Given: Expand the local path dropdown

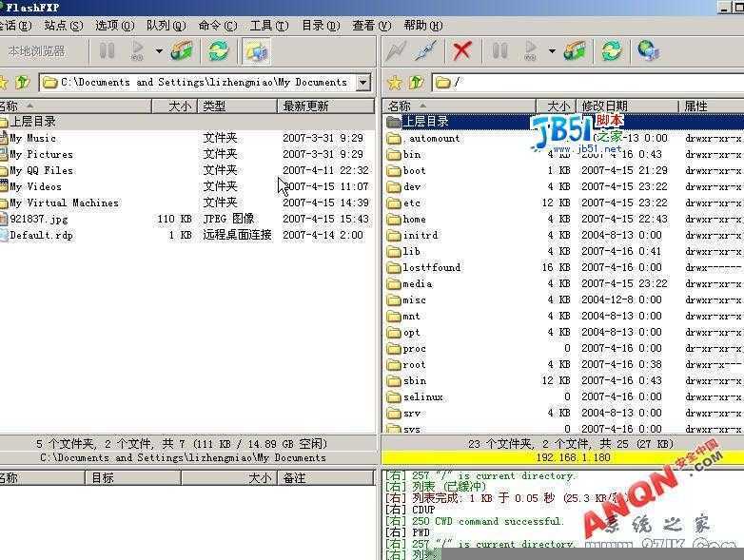Looking at the screenshot, I should click(x=363, y=83).
